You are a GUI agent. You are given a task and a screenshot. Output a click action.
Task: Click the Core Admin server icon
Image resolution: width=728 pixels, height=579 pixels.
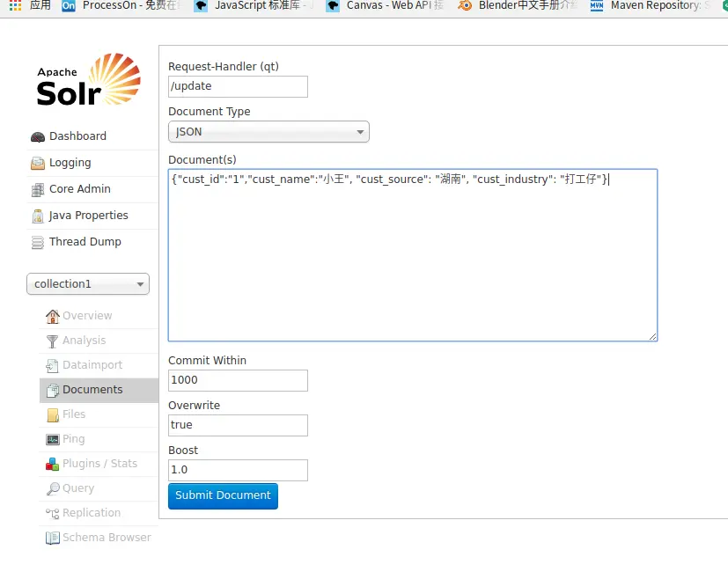point(38,190)
